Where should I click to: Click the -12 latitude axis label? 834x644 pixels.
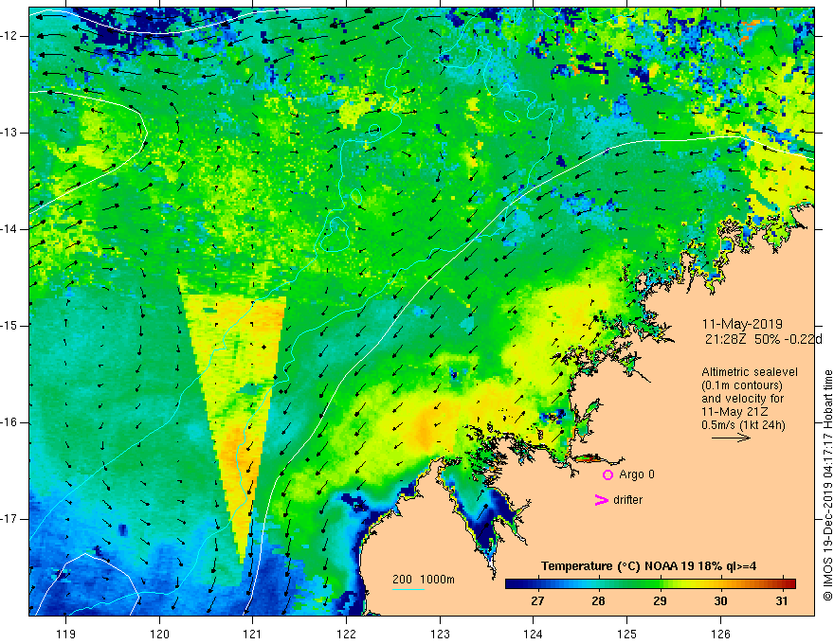coord(9,36)
